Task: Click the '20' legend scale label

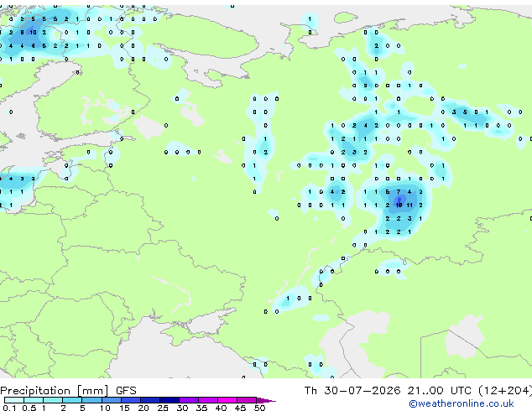Action: point(143,408)
